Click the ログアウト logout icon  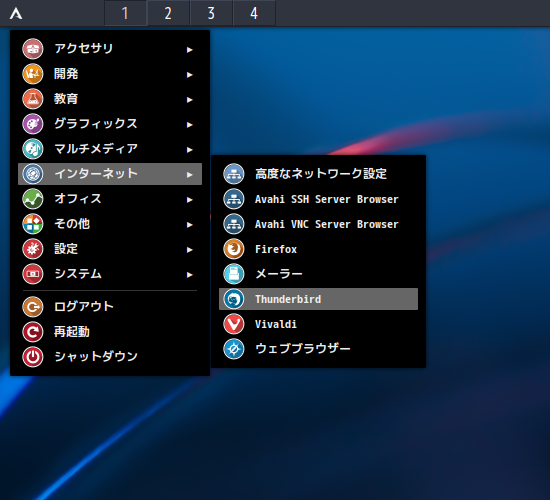tap(33, 307)
